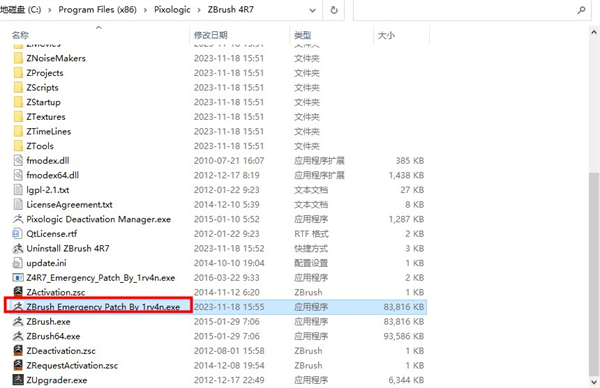This screenshot has width=600, height=388.
Task: Click the ZRequestActivation.zsc file icon
Action: click(x=18, y=365)
